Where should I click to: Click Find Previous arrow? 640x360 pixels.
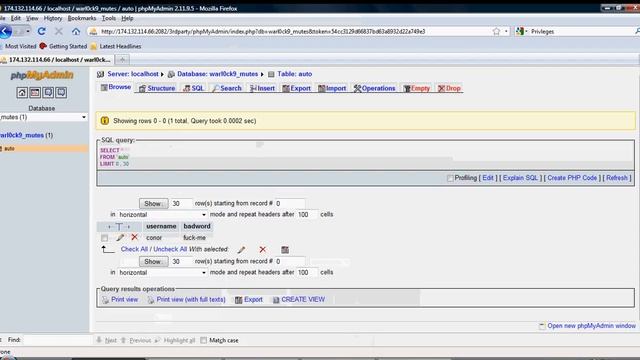(136, 340)
